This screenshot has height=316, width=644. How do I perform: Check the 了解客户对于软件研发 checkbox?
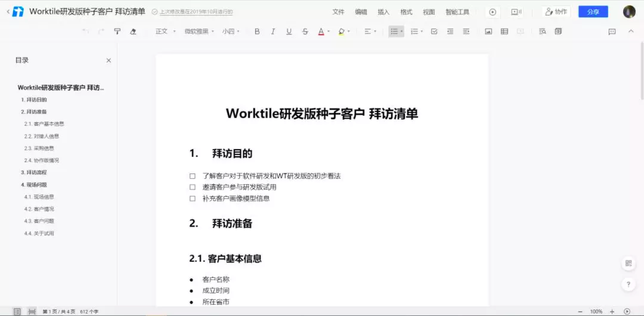click(x=192, y=176)
